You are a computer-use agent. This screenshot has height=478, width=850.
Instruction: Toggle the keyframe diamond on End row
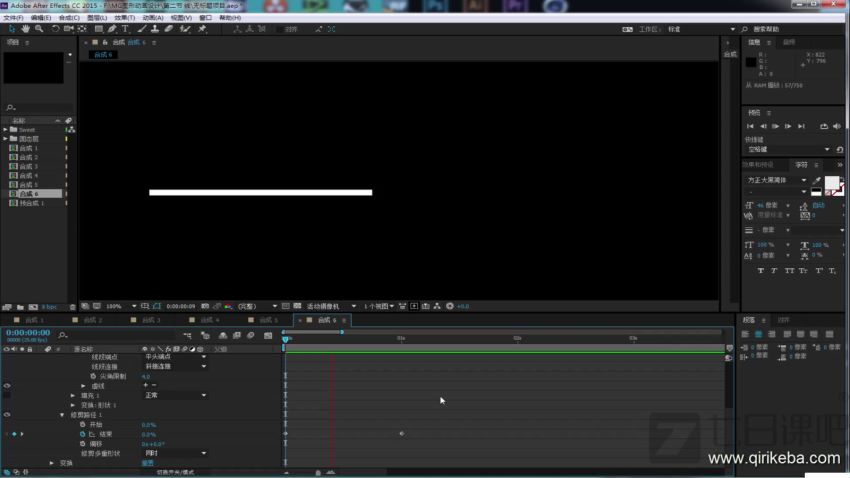click(x=15, y=434)
